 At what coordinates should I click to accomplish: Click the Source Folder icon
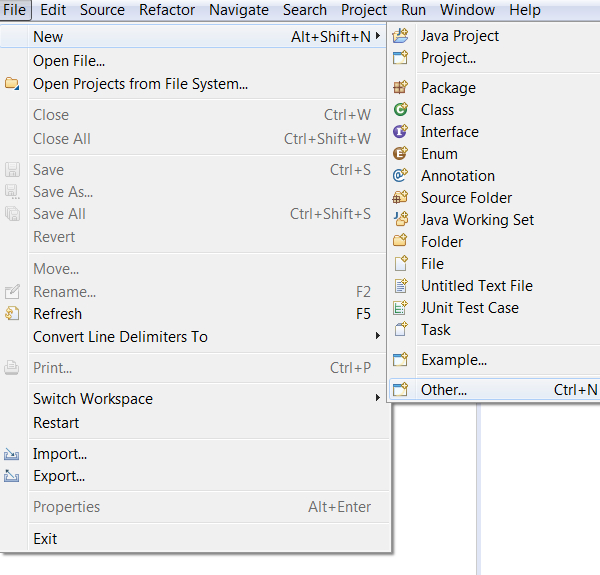coord(401,198)
